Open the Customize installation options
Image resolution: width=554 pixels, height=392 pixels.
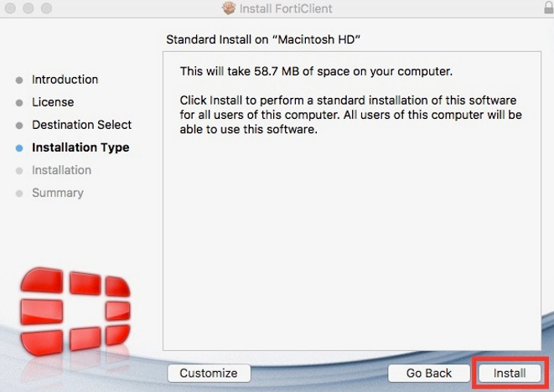[x=208, y=373]
